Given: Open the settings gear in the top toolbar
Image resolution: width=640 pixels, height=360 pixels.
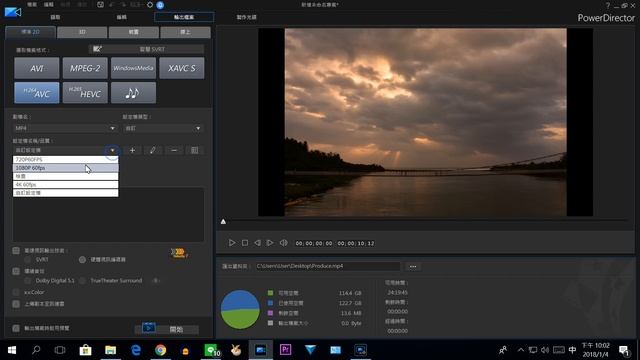Looking at the screenshot, I should [x=150, y=5].
